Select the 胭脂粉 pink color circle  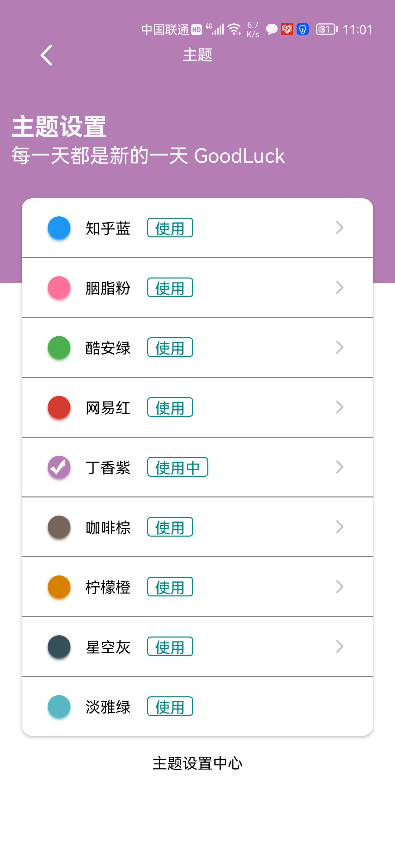(x=59, y=288)
